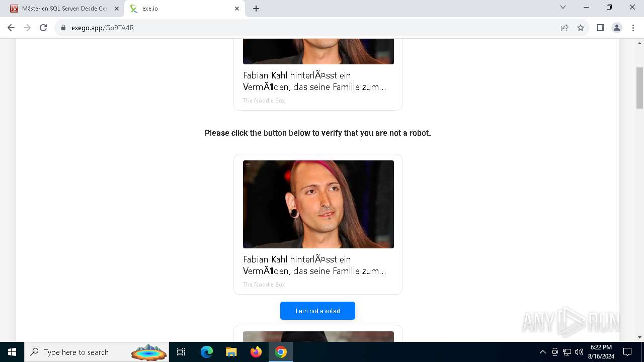Click the middle Fabian Kahl ad image

point(318,204)
